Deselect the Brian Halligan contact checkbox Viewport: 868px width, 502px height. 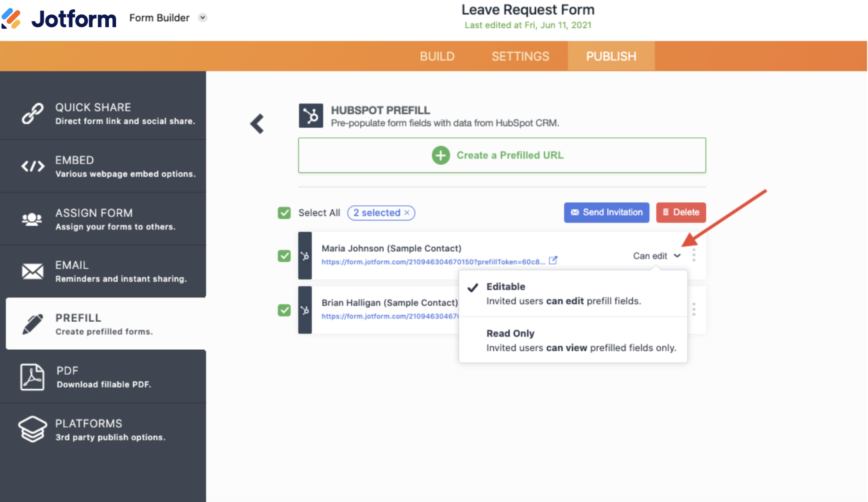click(284, 310)
